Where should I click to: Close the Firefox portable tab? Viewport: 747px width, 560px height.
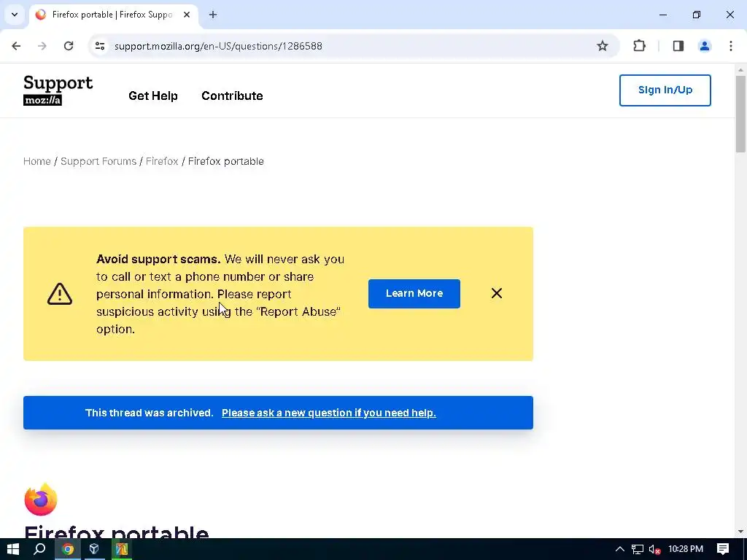[187, 15]
